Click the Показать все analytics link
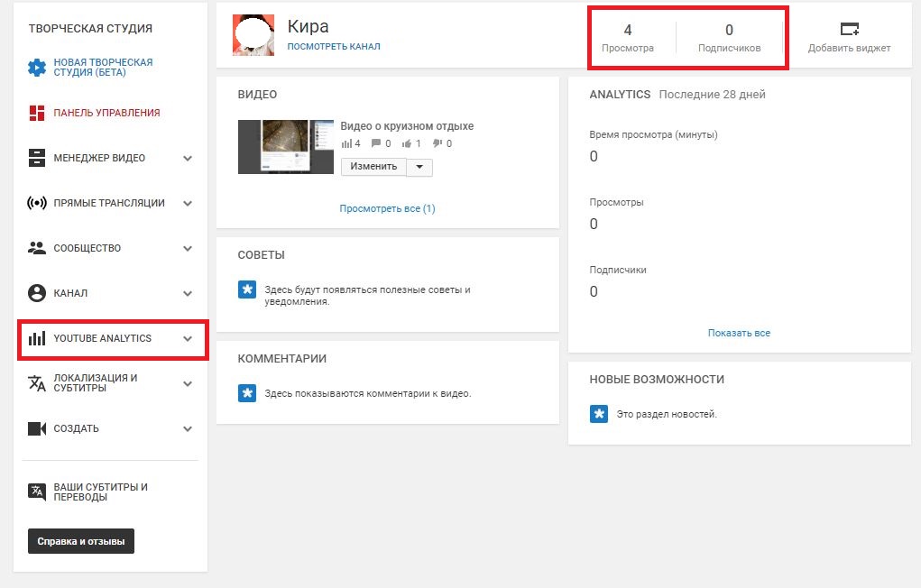Viewport: 921px width, 588px height. point(739,333)
